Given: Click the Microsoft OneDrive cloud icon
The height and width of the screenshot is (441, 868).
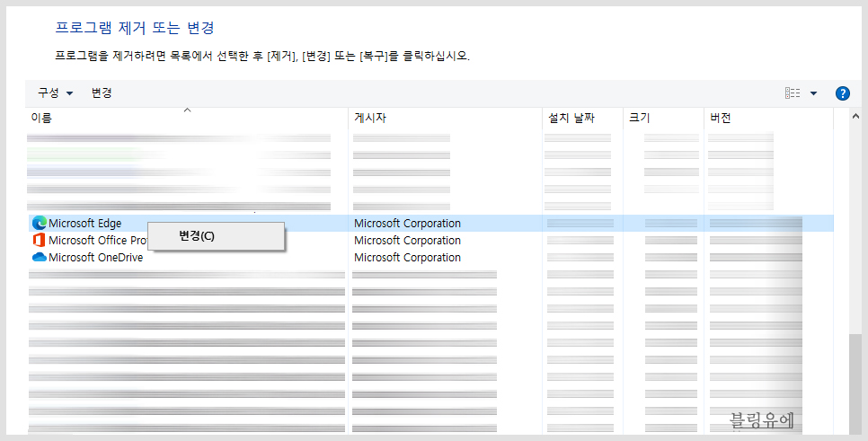Looking at the screenshot, I should [x=40, y=257].
